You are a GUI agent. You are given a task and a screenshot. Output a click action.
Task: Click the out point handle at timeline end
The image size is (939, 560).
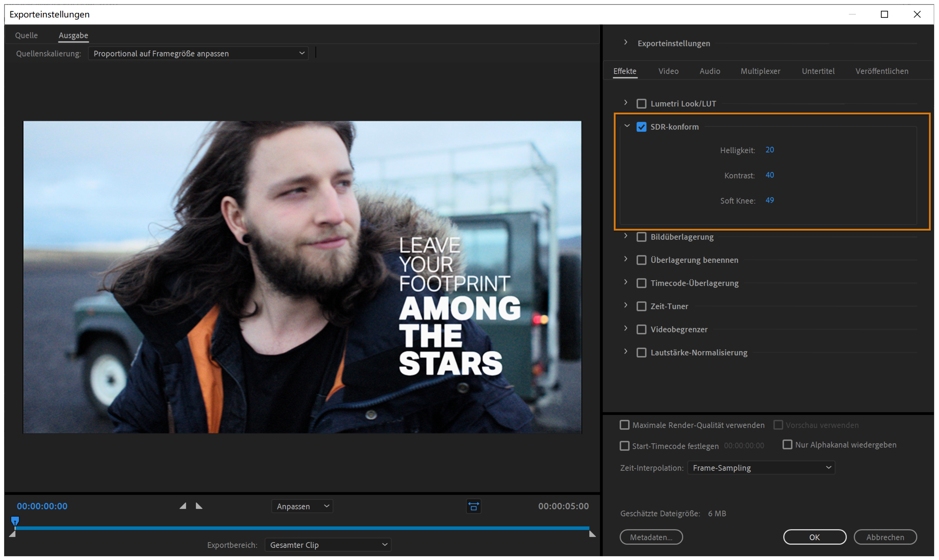[592, 534]
